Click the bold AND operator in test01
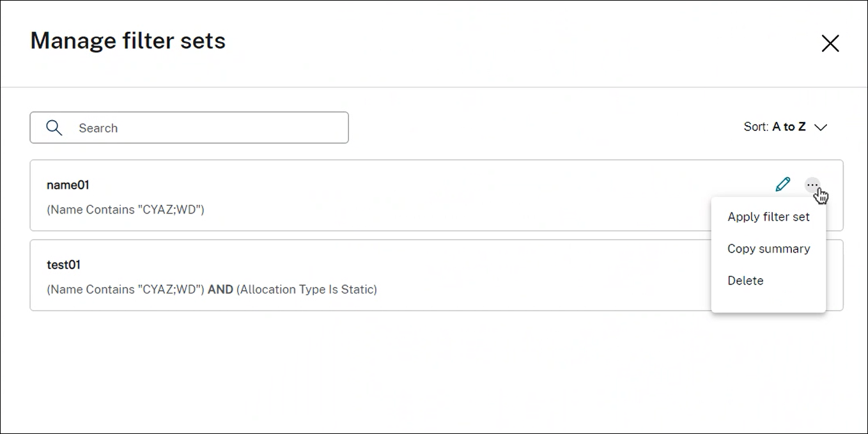Viewport: 868px width, 434px height. 221,290
